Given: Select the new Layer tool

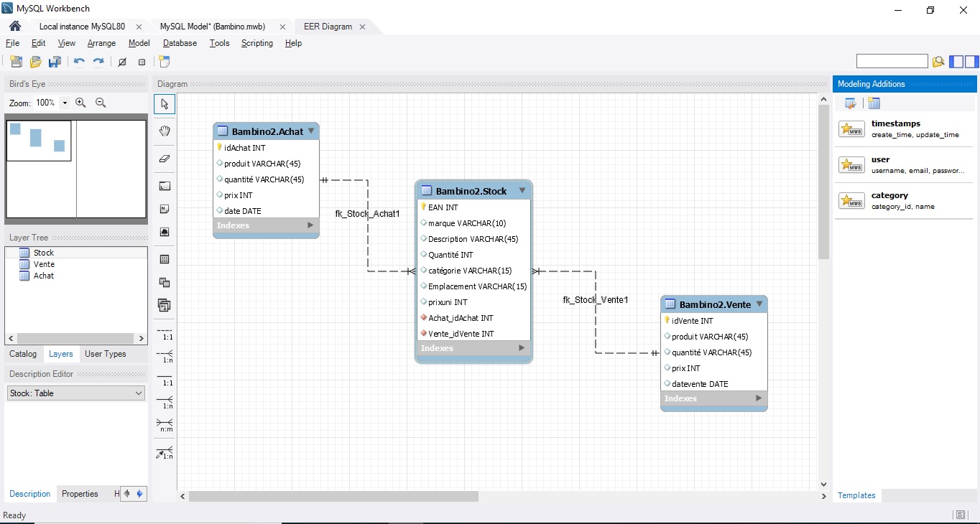Looking at the screenshot, I should point(165,186).
